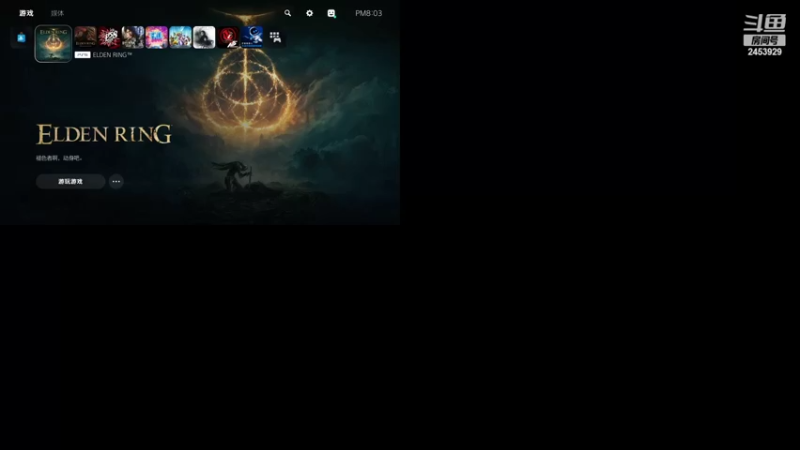Click the large ELDEN RING logo
This screenshot has width=800, height=450.
(104, 134)
